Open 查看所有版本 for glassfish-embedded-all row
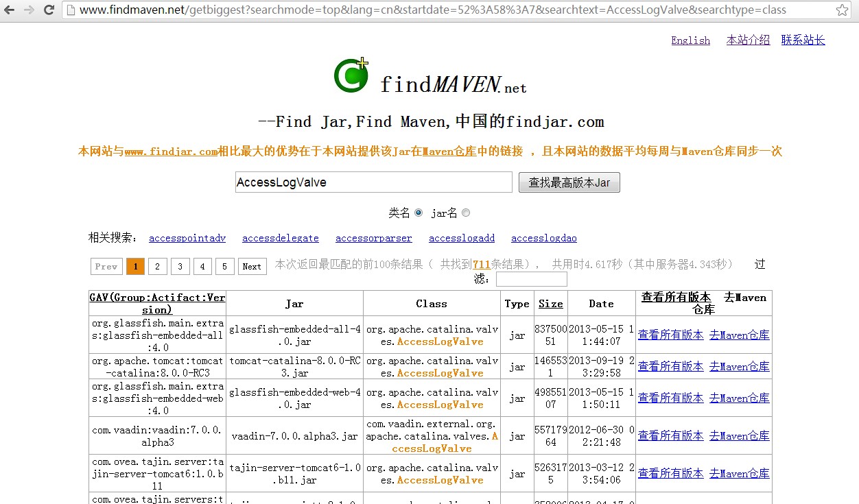This screenshot has height=504, width=859. click(x=670, y=335)
